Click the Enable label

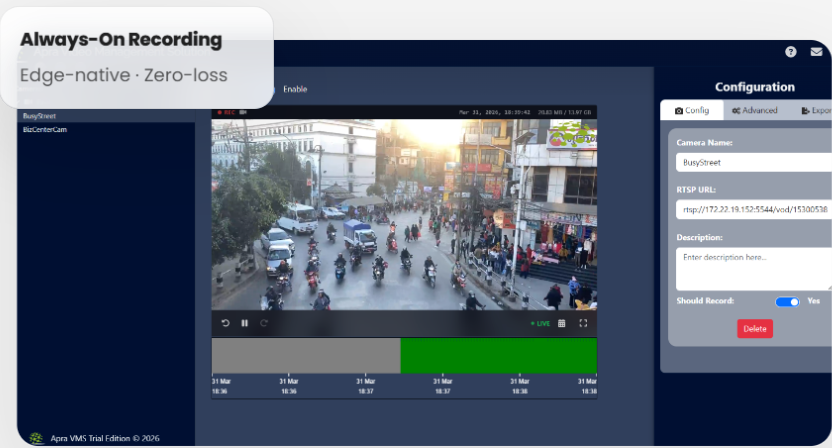pos(295,89)
